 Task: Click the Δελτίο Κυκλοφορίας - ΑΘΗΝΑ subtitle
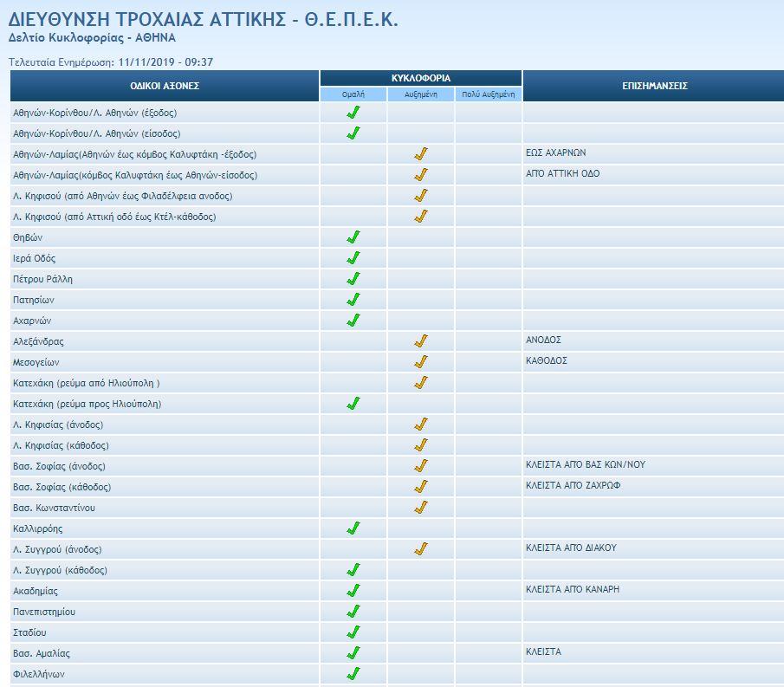(91, 38)
